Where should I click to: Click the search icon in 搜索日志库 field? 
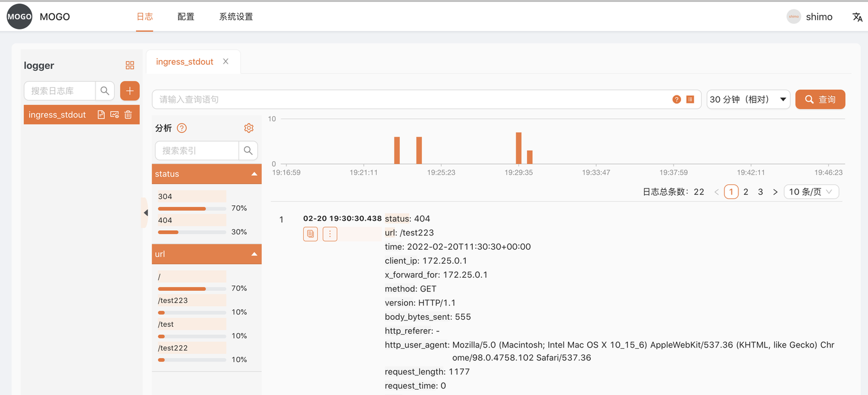point(105,91)
